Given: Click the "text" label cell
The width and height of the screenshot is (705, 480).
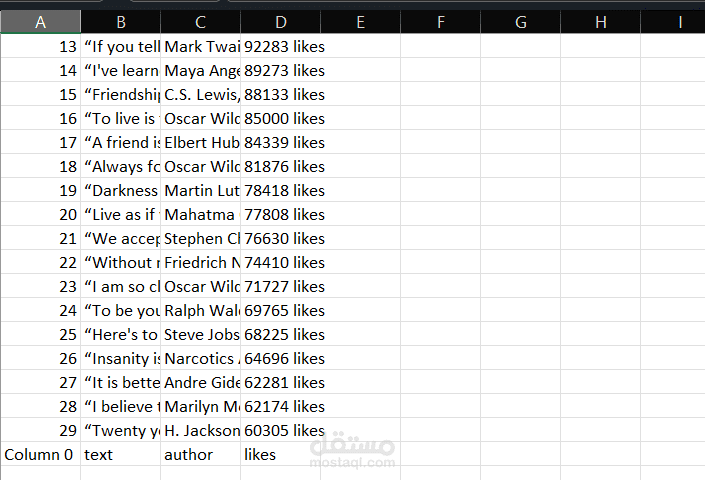Looking at the screenshot, I should point(120,454).
